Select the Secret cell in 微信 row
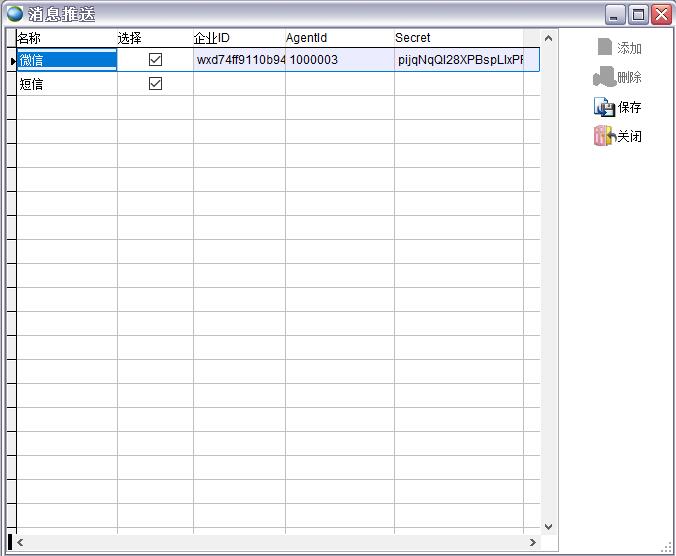 pos(459,60)
